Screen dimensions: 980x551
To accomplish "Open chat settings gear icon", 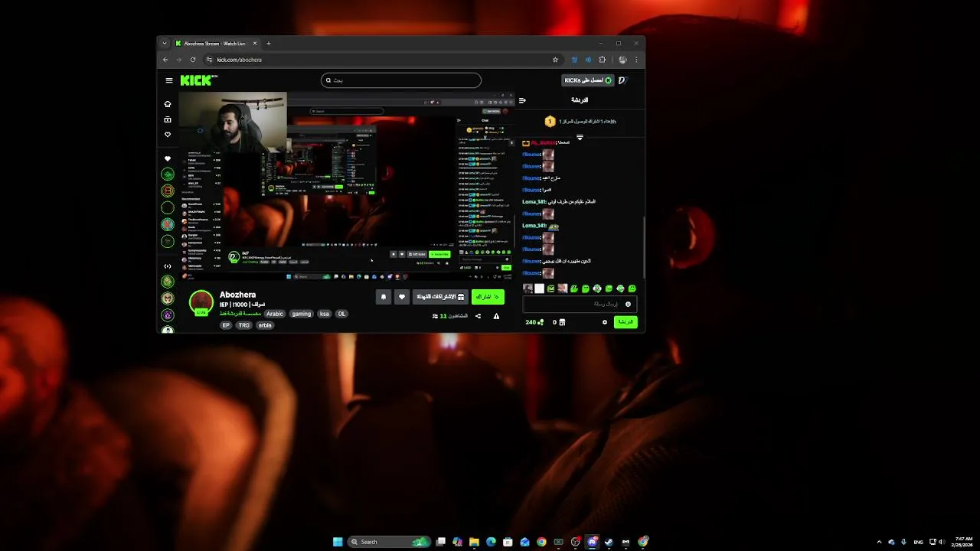I will (x=604, y=322).
